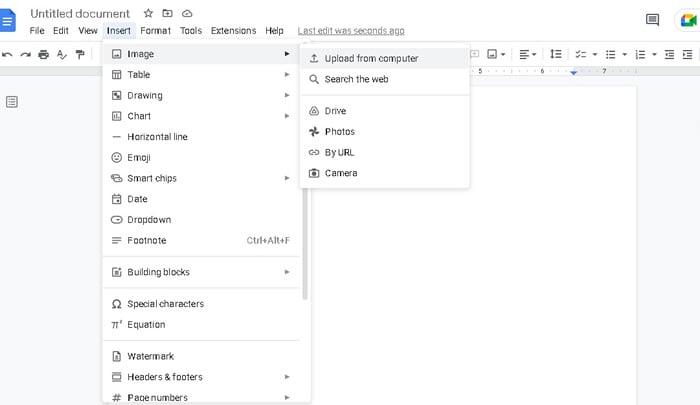The height and width of the screenshot is (405, 700).
Task: Move document using the folder icon
Action: [167, 14]
